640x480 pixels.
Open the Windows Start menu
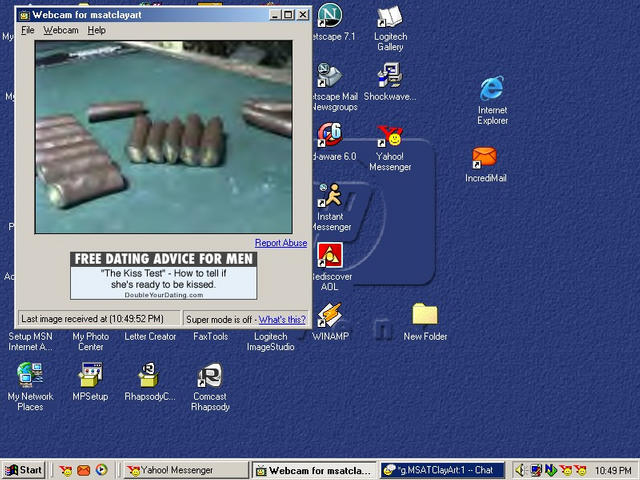pos(24,470)
